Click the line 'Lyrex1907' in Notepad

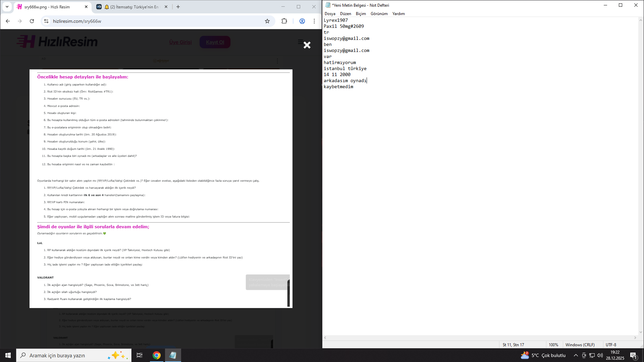click(x=336, y=20)
